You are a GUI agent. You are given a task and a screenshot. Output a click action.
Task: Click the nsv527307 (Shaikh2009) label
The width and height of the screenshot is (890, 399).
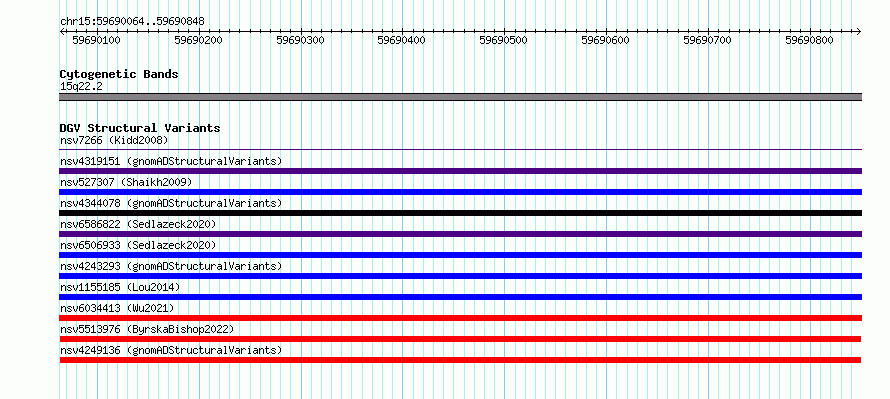(x=126, y=182)
